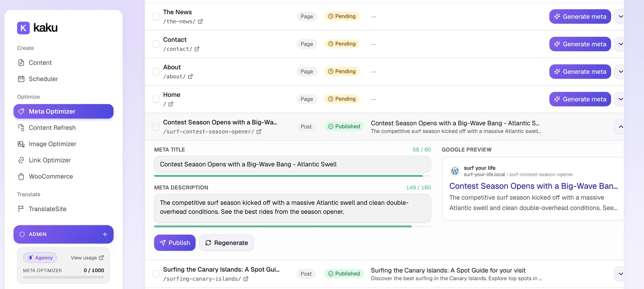This screenshot has width=644, height=289.
Task: Expand The News row chevron
Action: coord(620,17)
